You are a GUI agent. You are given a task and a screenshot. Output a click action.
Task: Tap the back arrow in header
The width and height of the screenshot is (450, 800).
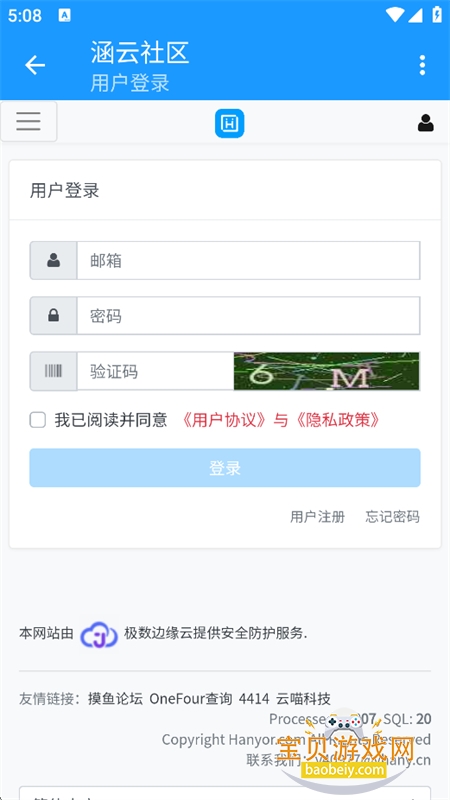click(35, 65)
